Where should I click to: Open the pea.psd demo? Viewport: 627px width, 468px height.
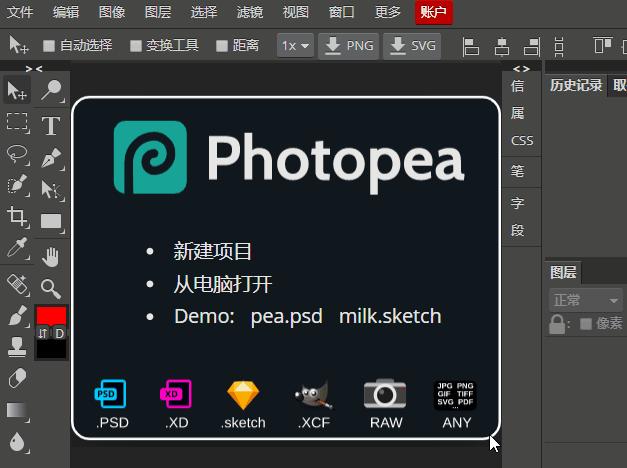(x=286, y=316)
